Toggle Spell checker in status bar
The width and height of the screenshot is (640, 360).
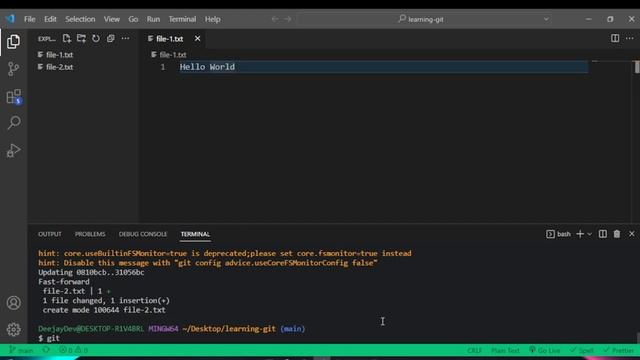click(582, 351)
